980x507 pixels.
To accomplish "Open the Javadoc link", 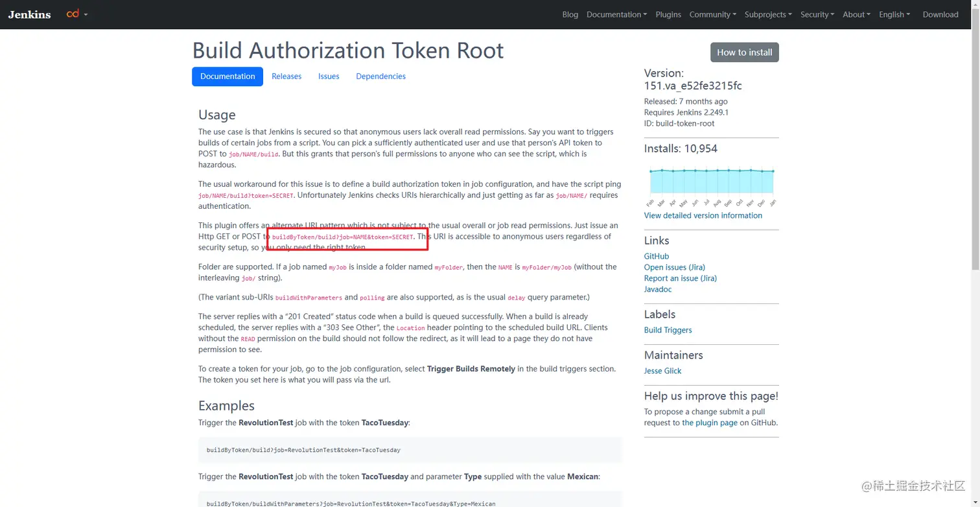I will [657, 289].
